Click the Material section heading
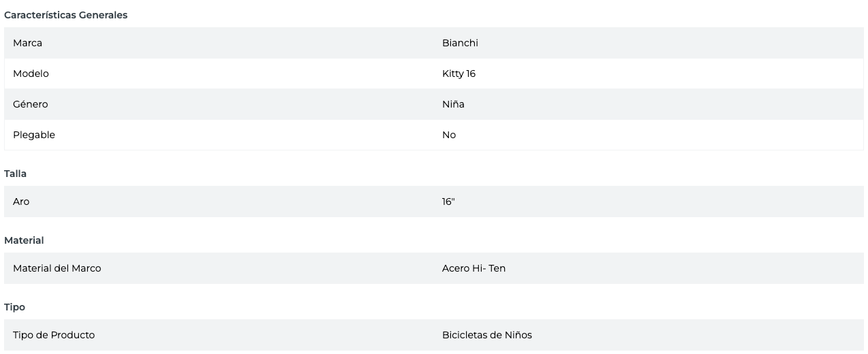 tap(24, 240)
